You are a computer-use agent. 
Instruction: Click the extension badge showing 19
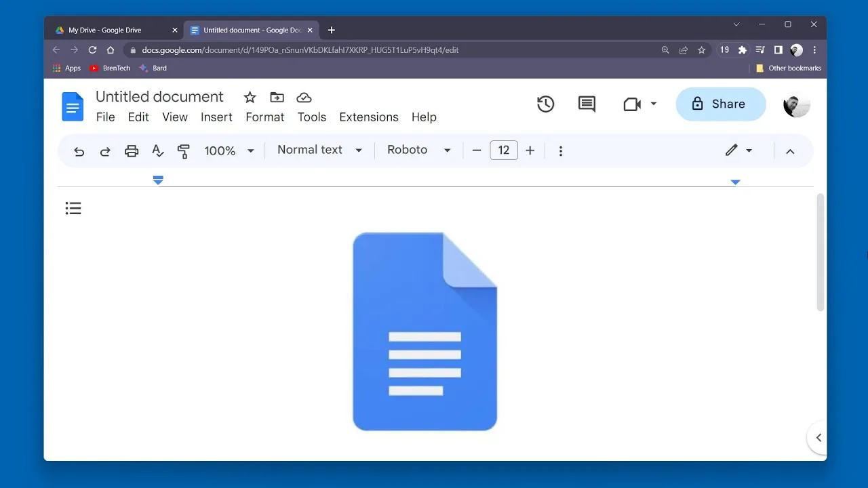click(x=725, y=49)
